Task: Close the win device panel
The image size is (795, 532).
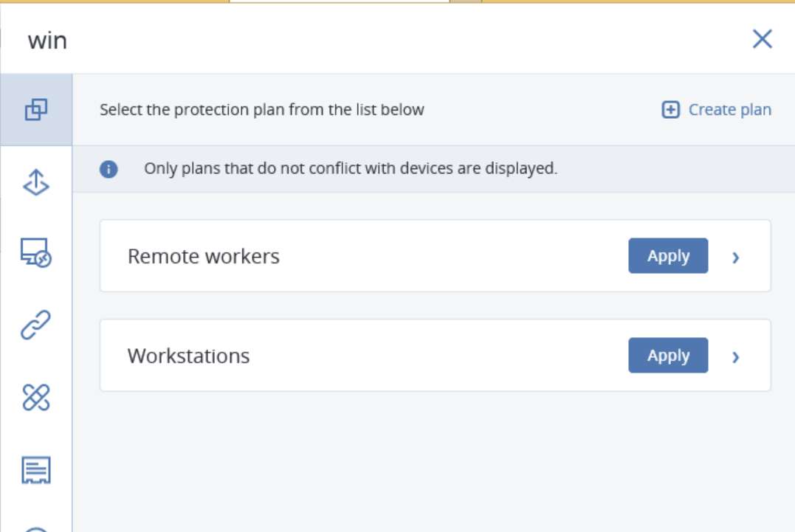Action: point(762,39)
